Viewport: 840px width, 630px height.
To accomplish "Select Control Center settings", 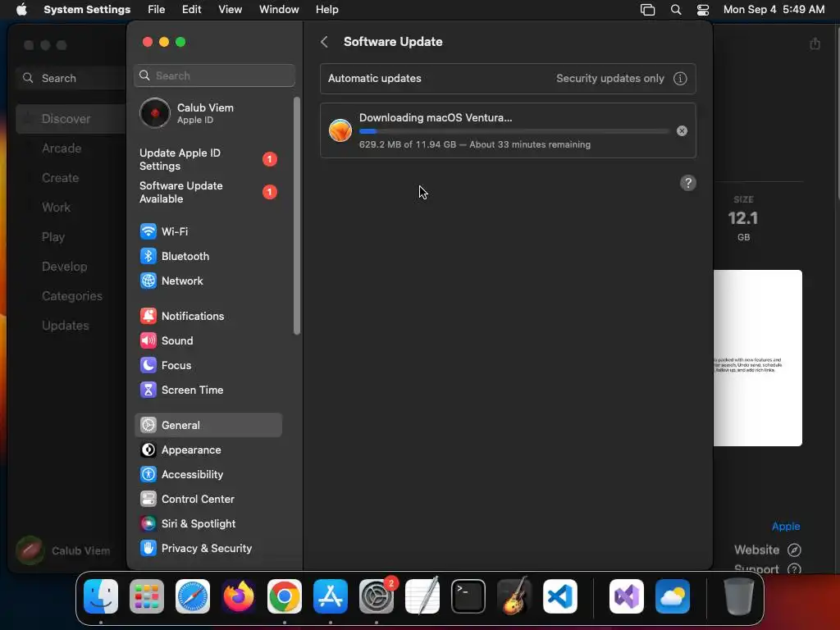I will point(208,500).
